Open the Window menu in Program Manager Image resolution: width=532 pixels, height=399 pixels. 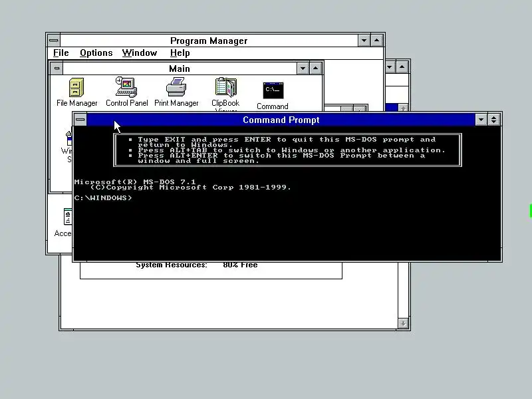click(x=140, y=53)
